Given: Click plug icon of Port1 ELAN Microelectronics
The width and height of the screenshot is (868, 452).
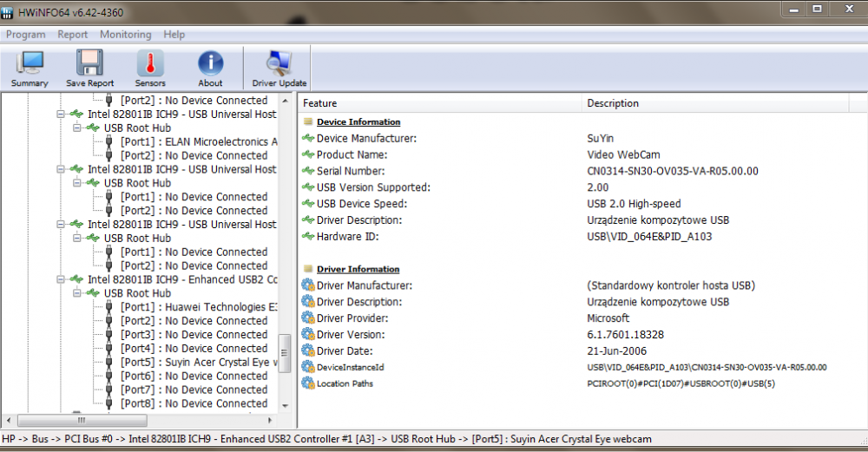Looking at the screenshot, I should coord(109,141).
